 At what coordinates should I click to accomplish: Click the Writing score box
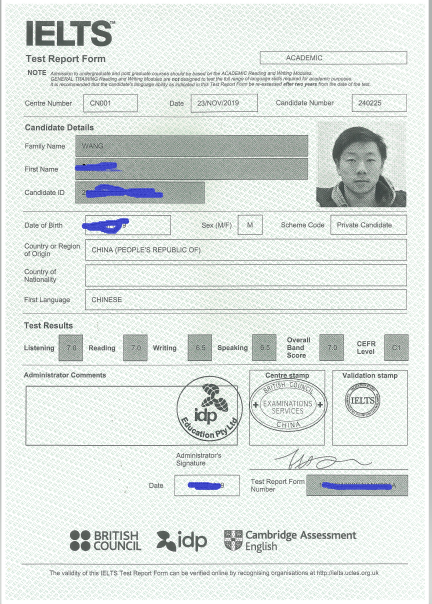tap(200, 348)
